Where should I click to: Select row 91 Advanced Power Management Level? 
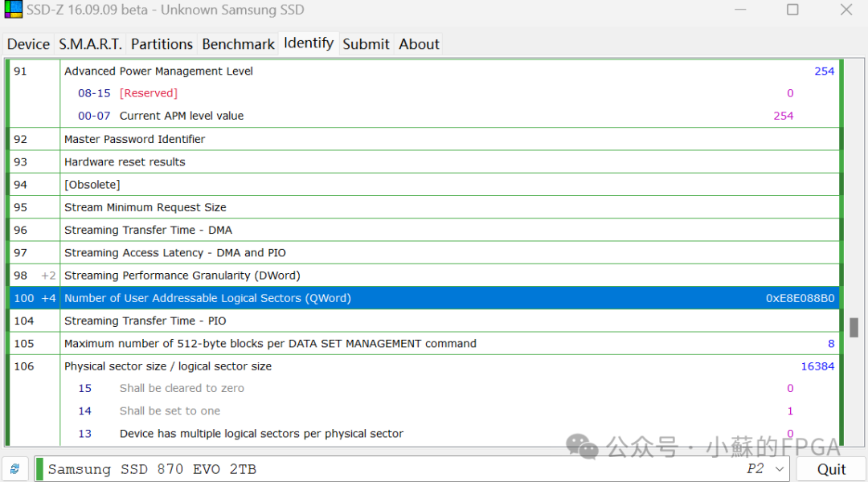(424, 71)
